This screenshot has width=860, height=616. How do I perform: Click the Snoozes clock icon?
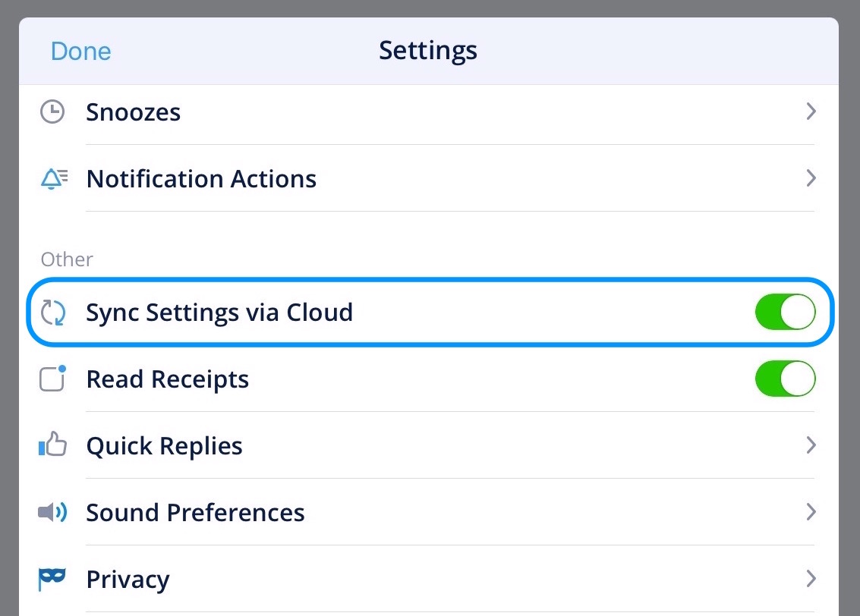[52, 112]
